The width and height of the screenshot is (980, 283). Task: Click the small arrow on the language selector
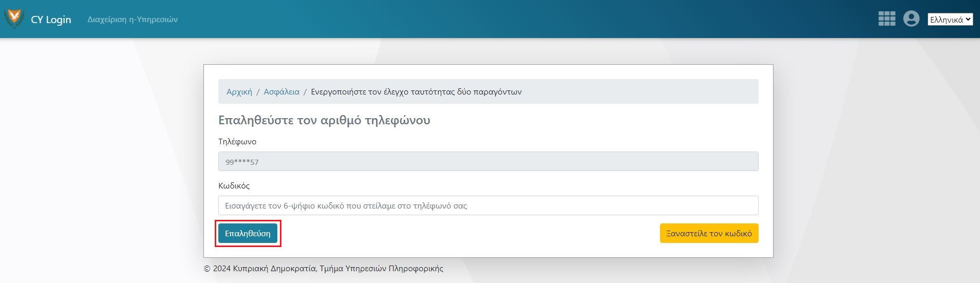968,20
